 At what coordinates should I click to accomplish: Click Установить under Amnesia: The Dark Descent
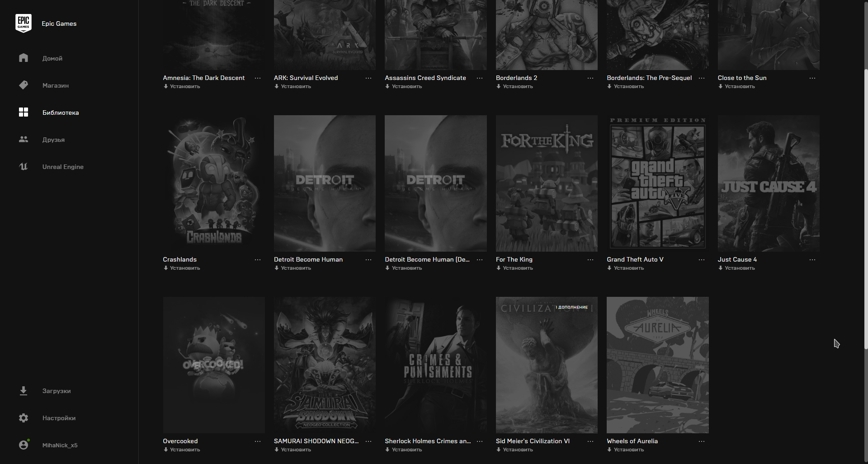(x=182, y=86)
